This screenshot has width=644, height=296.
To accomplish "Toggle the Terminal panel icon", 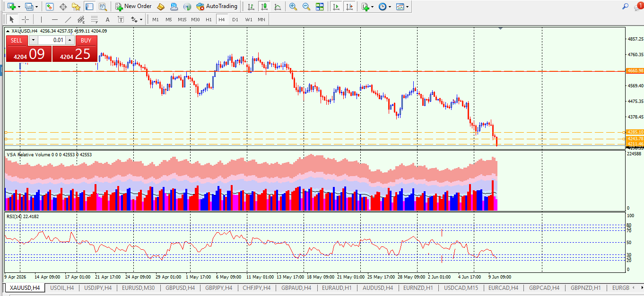I will pyautogui.click(x=89, y=7).
